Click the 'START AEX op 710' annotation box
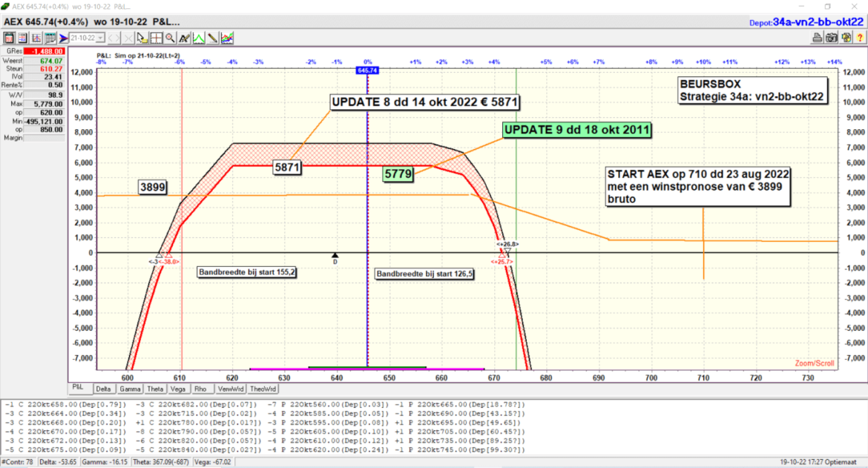This screenshot has width=868, height=468. click(x=697, y=187)
